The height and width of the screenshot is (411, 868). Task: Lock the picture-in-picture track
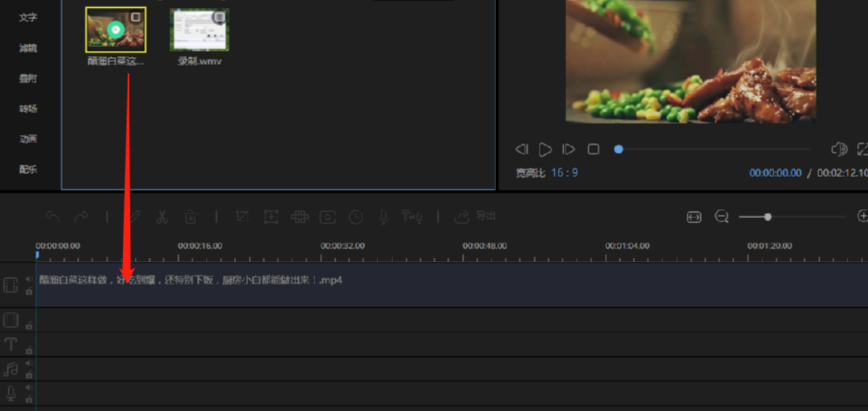coord(29,325)
